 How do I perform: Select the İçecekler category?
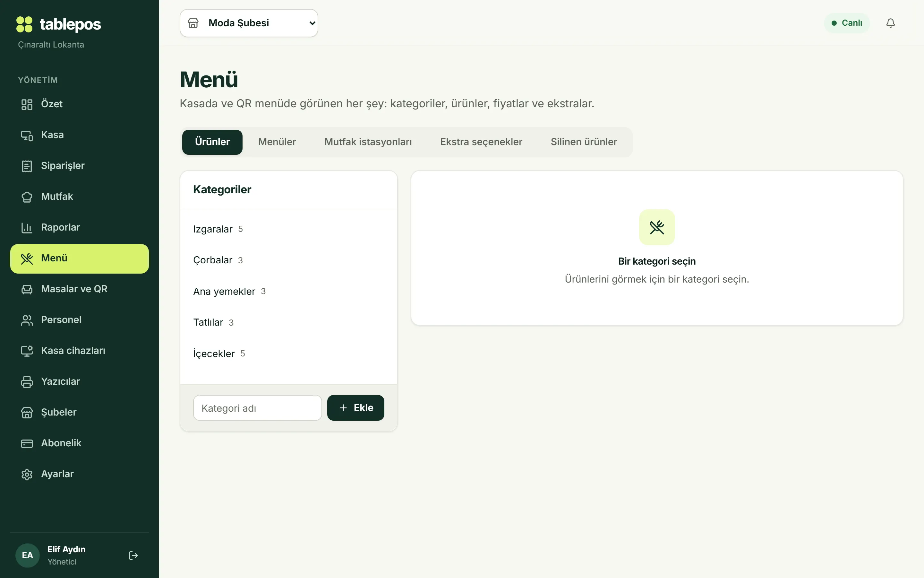tap(289, 354)
